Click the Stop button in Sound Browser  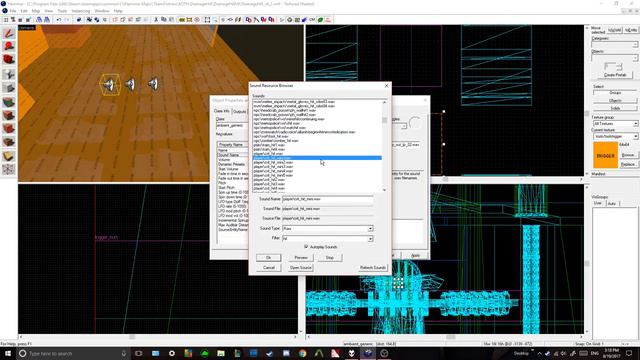tap(330, 258)
